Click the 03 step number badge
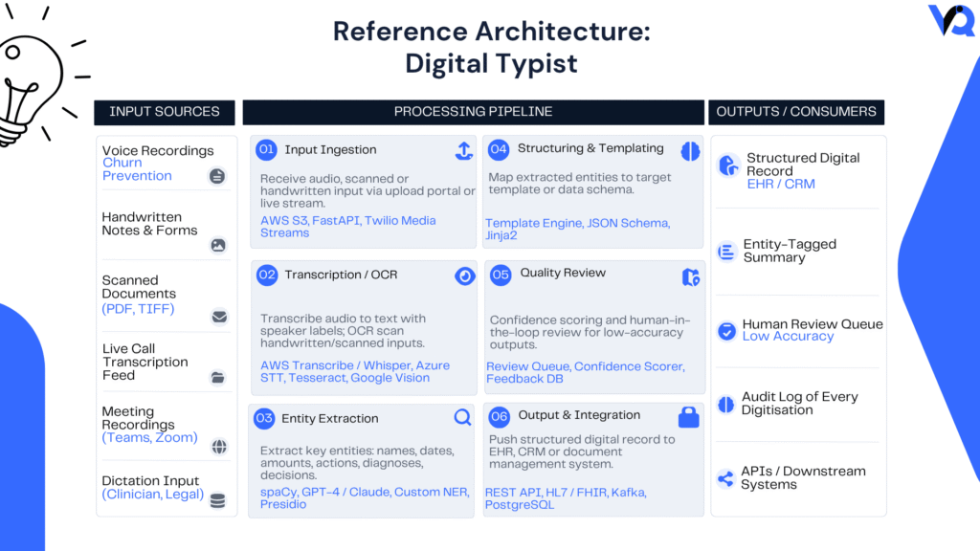Image resolution: width=980 pixels, height=551 pixels. click(x=264, y=419)
